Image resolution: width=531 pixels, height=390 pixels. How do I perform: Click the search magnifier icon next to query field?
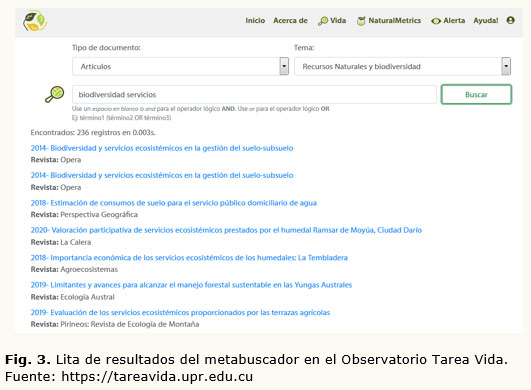point(55,94)
